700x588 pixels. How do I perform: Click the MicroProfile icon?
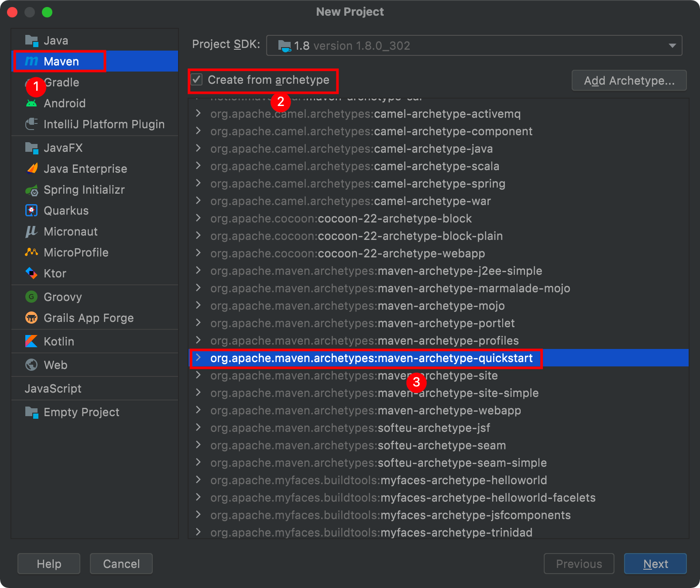point(31,253)
